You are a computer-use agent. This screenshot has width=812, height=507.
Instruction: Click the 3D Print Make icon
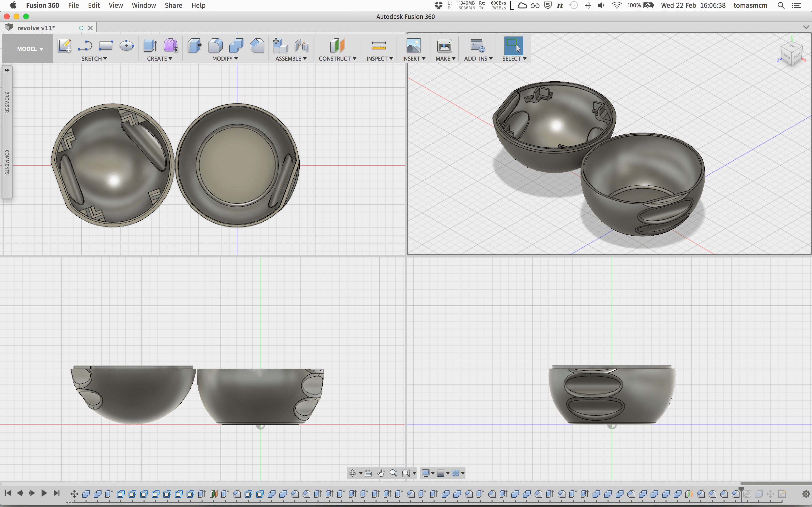[445, 46]
